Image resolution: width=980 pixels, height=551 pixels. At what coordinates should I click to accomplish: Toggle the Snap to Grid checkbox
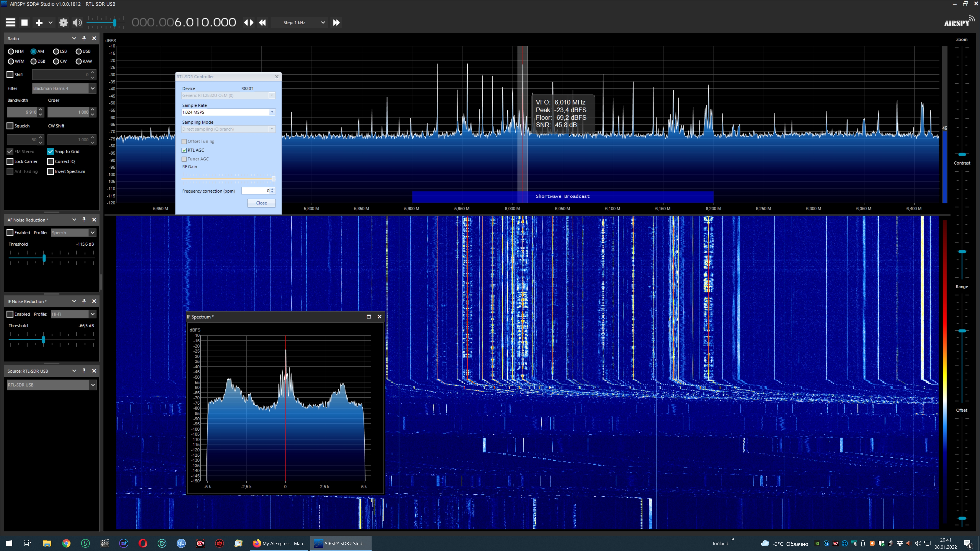click(x=50, y=151)
